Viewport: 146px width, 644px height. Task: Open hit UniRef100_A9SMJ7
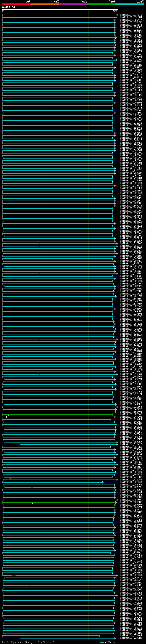coord(131,20)
